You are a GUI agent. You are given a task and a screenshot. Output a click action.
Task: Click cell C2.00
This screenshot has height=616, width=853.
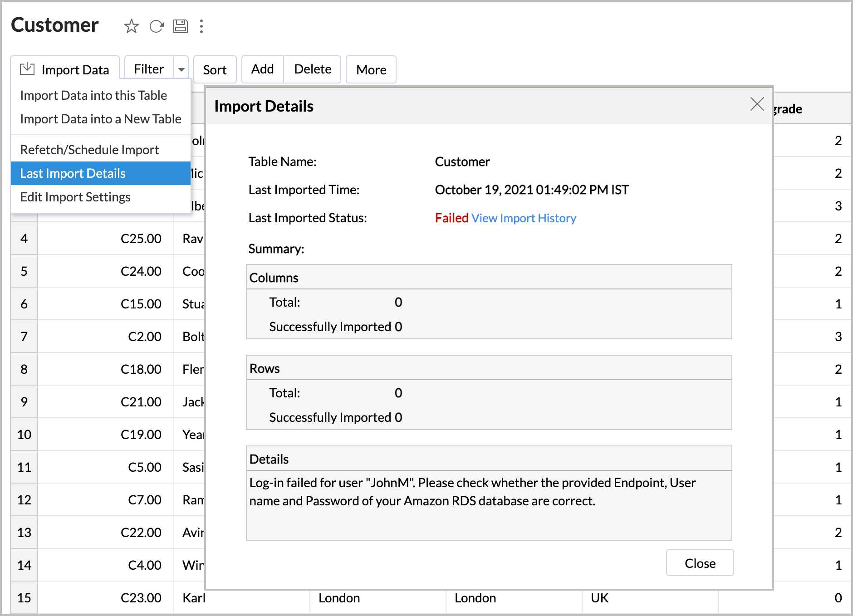click(x=106, y=337)
